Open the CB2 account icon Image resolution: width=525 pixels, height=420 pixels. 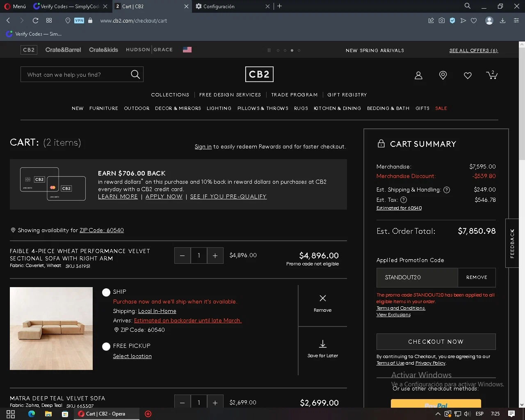coord(418,75)
